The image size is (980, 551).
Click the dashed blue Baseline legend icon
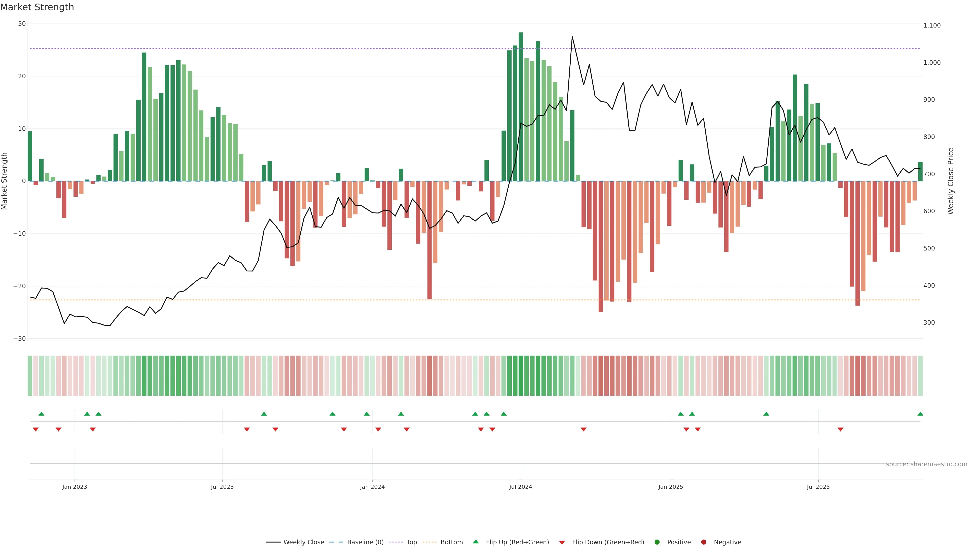[336, 542]
